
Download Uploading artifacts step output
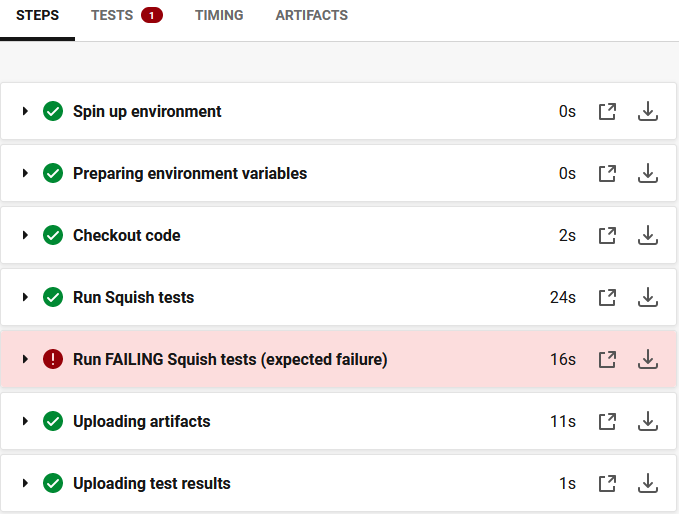click(648, 422)
